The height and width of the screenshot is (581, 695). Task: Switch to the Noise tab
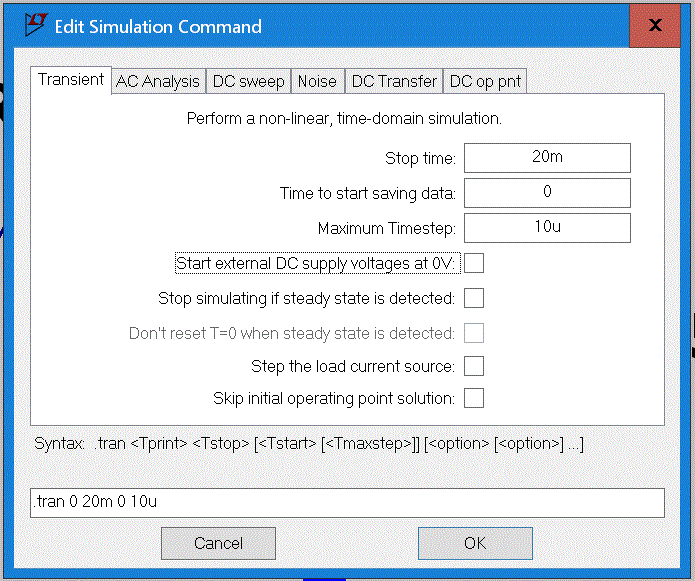[x=317, y=82]
